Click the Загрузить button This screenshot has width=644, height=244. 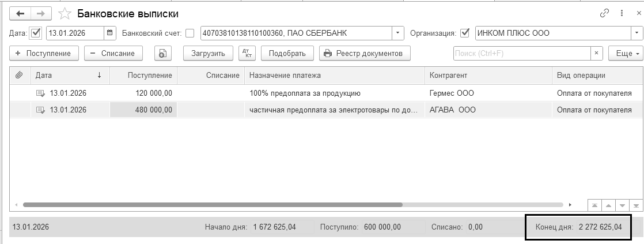208,53
